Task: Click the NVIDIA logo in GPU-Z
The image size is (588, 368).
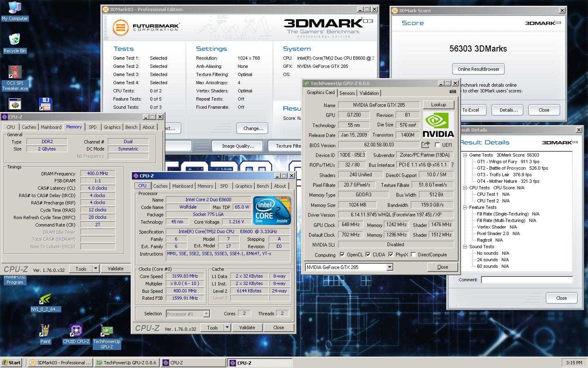Action: 438,125
